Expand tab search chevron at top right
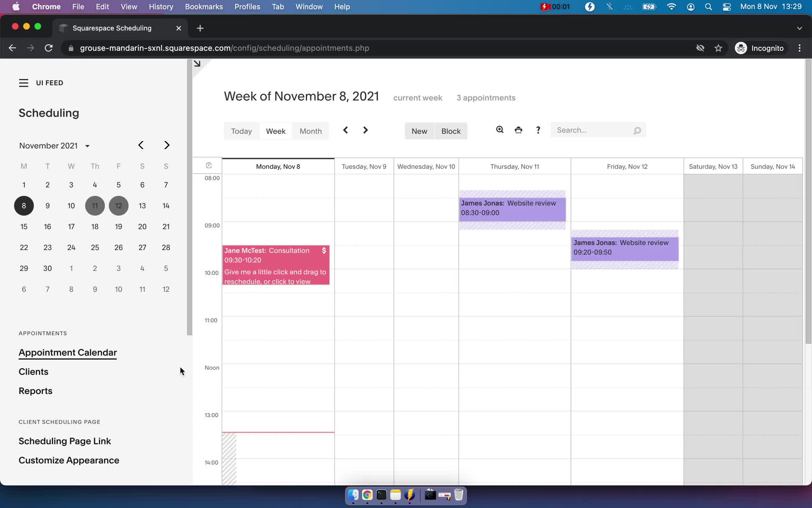This screenshot has height=508, width=812. click(799, 28)
